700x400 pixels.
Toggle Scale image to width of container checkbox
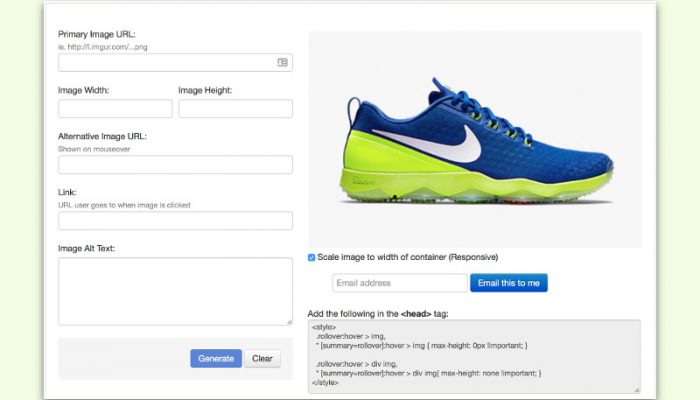point(312,258)
